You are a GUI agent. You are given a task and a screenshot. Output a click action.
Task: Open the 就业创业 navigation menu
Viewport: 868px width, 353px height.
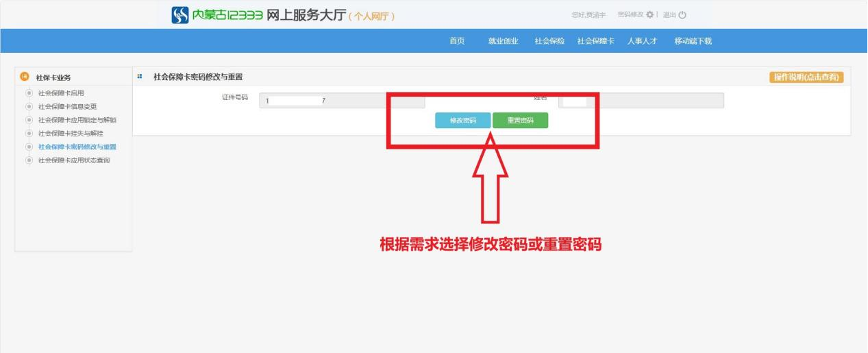tap(503, 41)
